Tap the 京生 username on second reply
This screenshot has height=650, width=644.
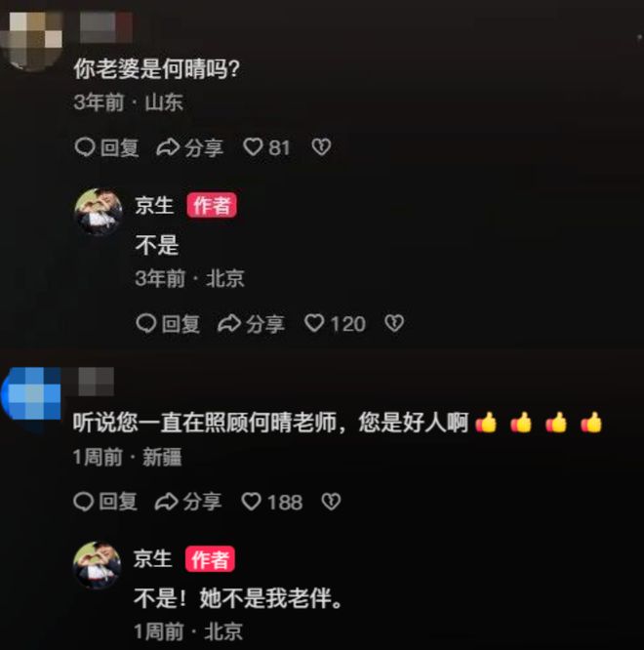click(152, 559)
